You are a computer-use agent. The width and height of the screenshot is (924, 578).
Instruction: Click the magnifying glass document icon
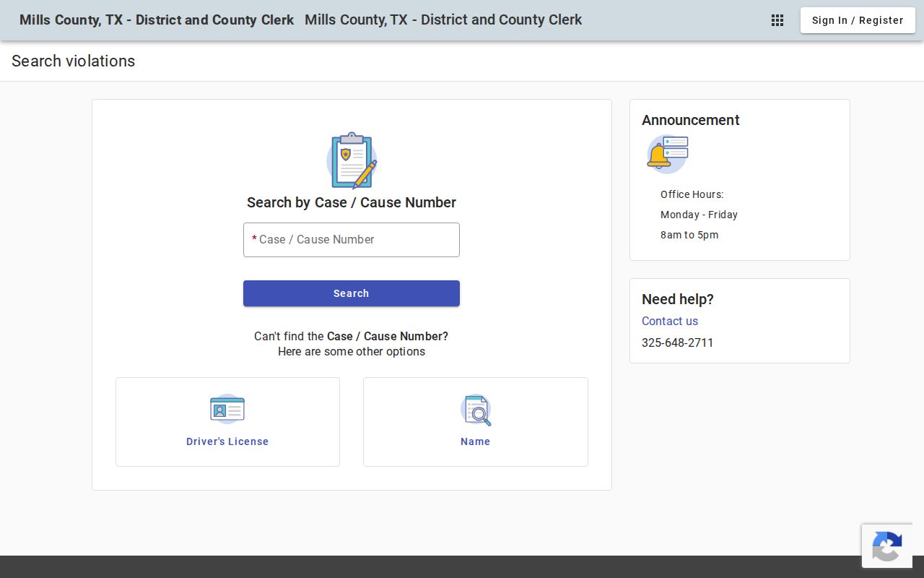(x=476, y=410)
